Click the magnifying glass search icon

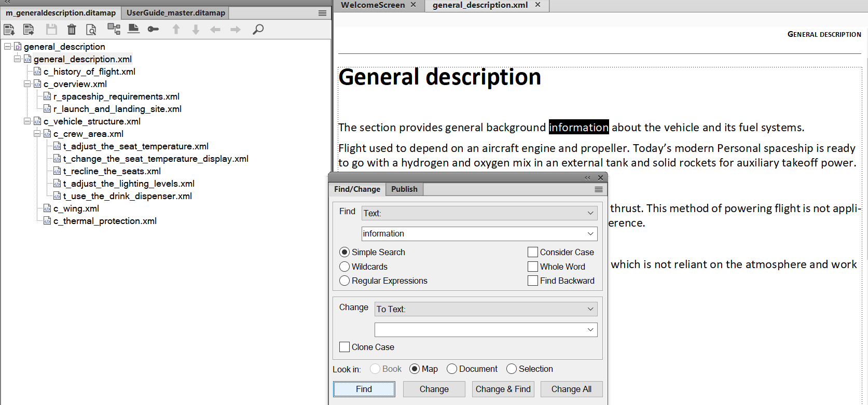pos(258,30)
